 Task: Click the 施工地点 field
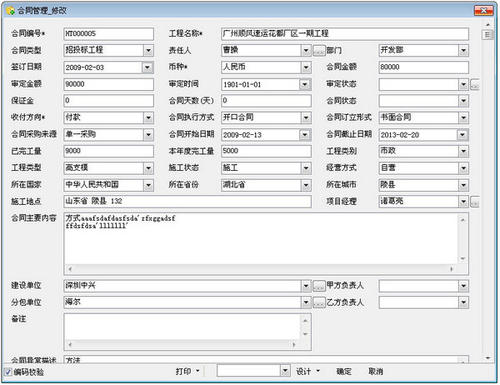187,202
